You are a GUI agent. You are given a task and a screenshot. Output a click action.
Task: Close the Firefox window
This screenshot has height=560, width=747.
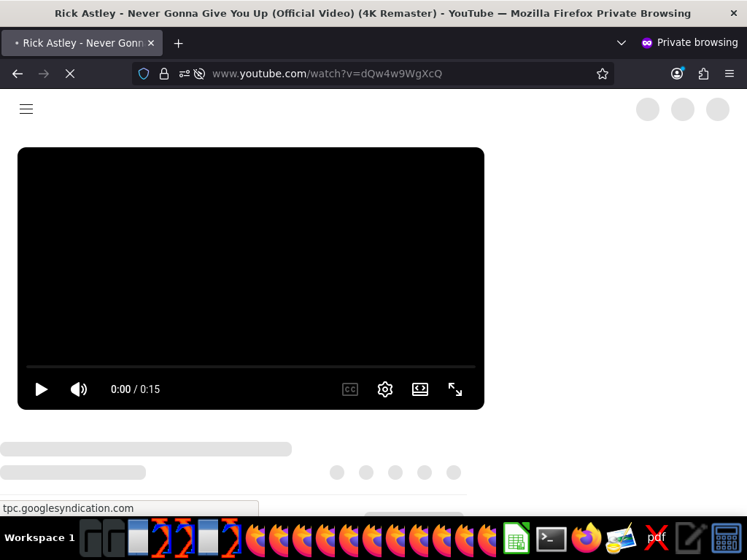click(x=734, y=13)
